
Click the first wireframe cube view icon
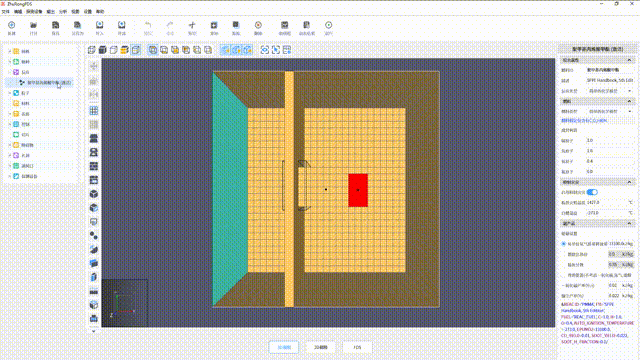[x=91, y=50]
